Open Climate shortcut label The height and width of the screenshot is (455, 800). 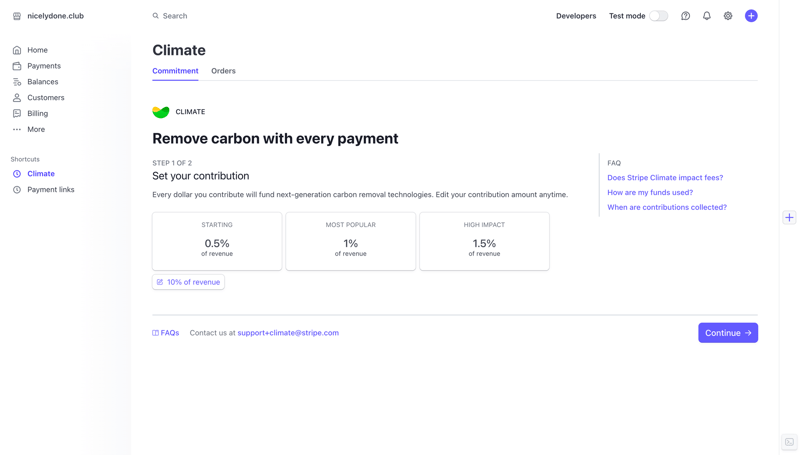tap(41, 174)
